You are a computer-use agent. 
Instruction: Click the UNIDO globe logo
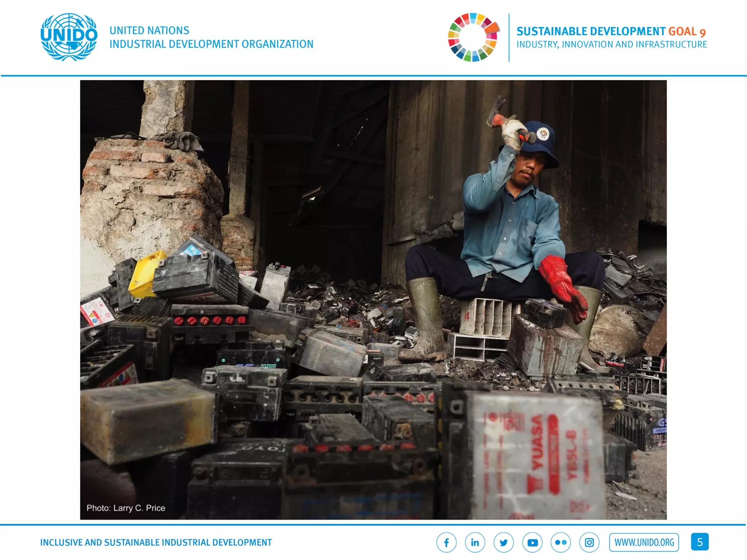(69, 37)
